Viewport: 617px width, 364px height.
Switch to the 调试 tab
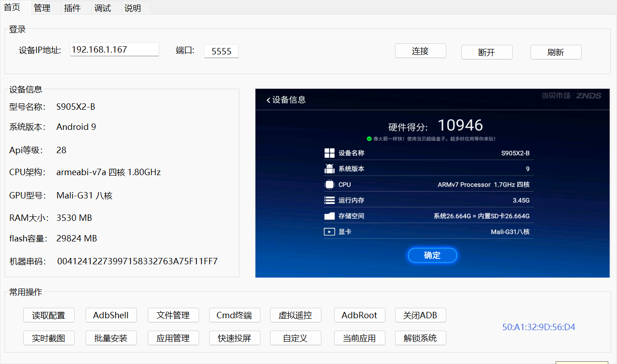(103, 8)
